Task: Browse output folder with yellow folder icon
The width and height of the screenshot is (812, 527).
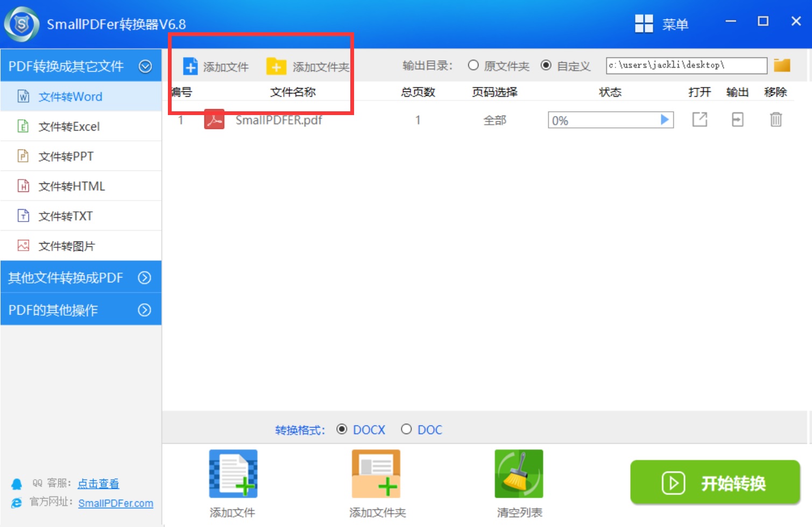Action: pos(782,65)
